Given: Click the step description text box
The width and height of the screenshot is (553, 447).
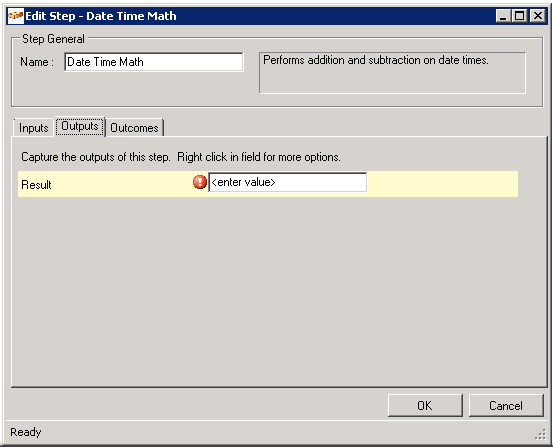Looking at the screenshot, I should click(392, 73).
